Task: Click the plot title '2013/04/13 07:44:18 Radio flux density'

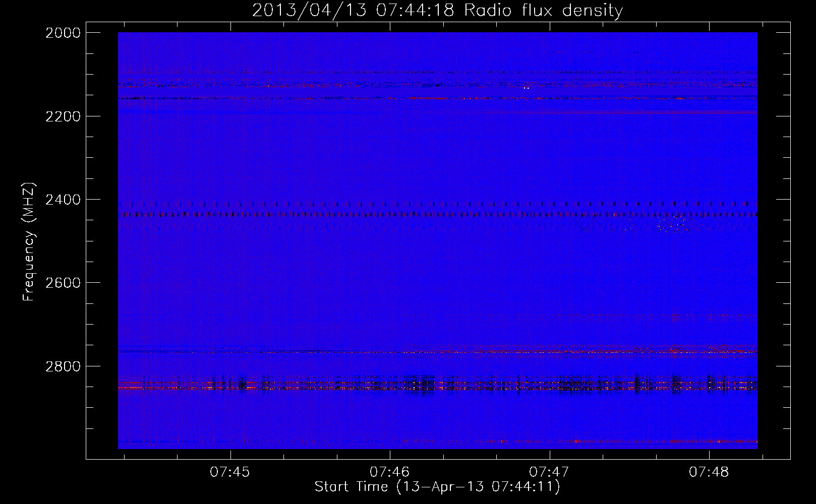Action: point(437,10)
